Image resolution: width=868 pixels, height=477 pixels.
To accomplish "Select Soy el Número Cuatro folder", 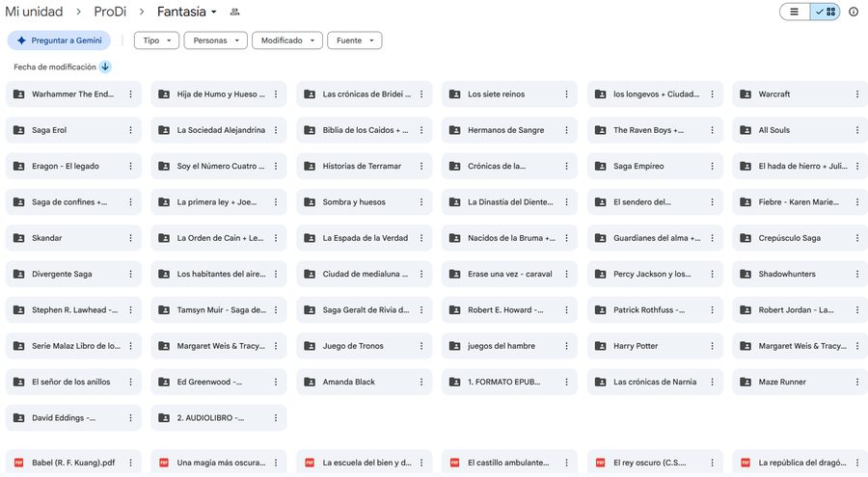I will pos(219,166).
